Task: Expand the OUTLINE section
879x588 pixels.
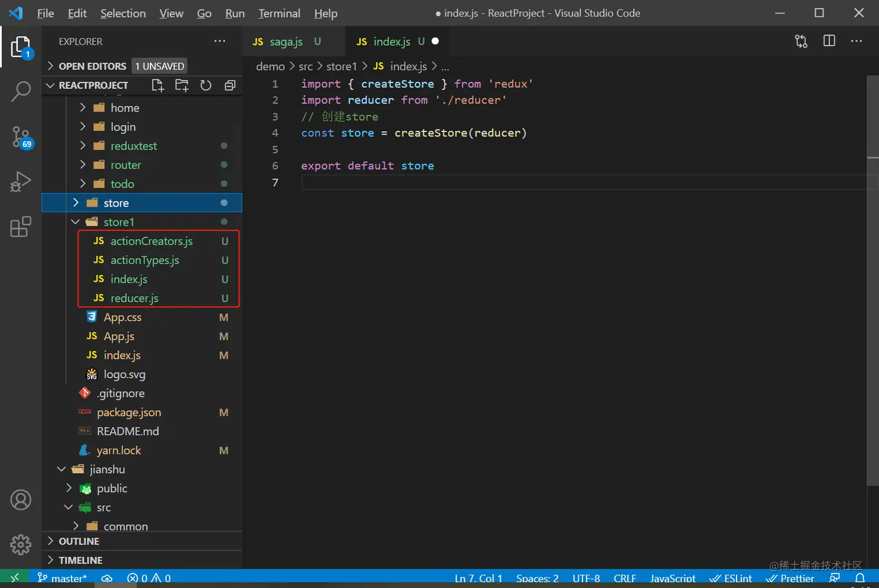Action: (x=79, y=541)
